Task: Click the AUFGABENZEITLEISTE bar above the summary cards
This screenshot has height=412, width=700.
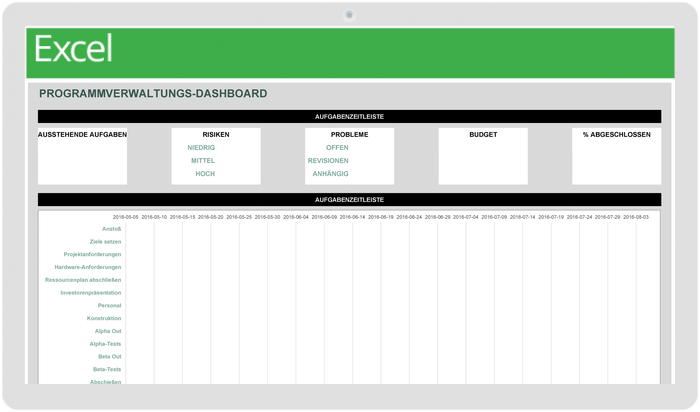Action: click(x=350, y=117)
